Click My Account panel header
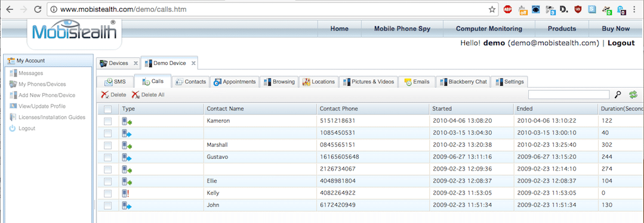644x223 pixels. pos(48,60)
